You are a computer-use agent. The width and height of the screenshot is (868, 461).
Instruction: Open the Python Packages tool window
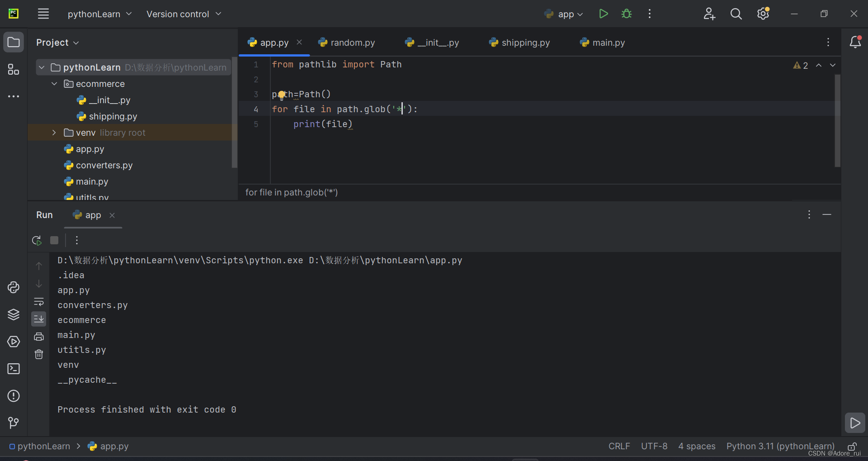click(x=14, y=314)
